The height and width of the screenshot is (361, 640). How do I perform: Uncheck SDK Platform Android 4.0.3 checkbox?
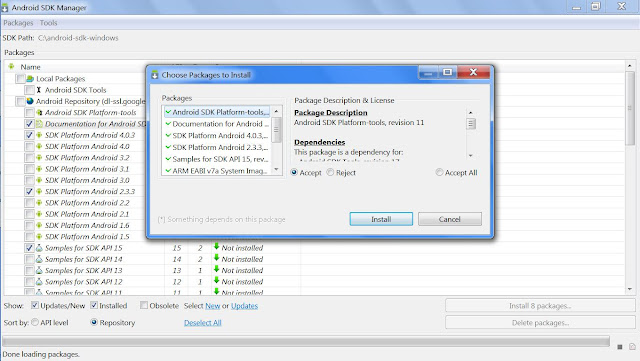tap(29, 135)
